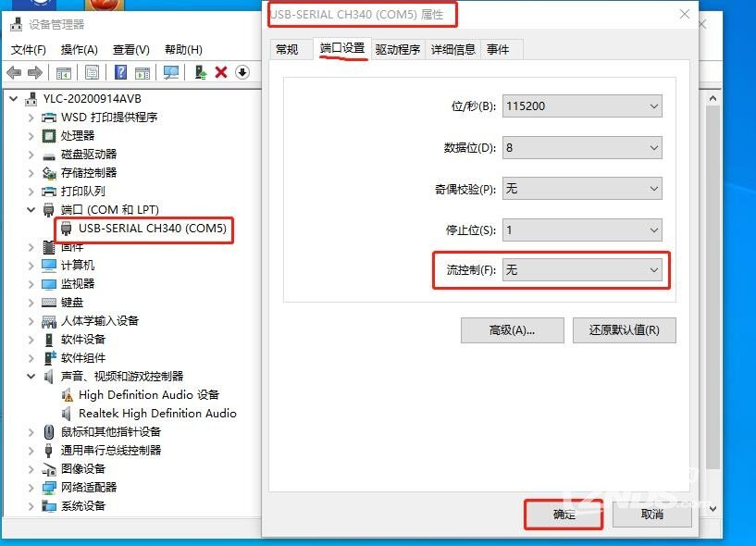The height and width of the screenshot is (546, 756).
Task: Select 打印队列 in tree
Action: coord(83,192)
